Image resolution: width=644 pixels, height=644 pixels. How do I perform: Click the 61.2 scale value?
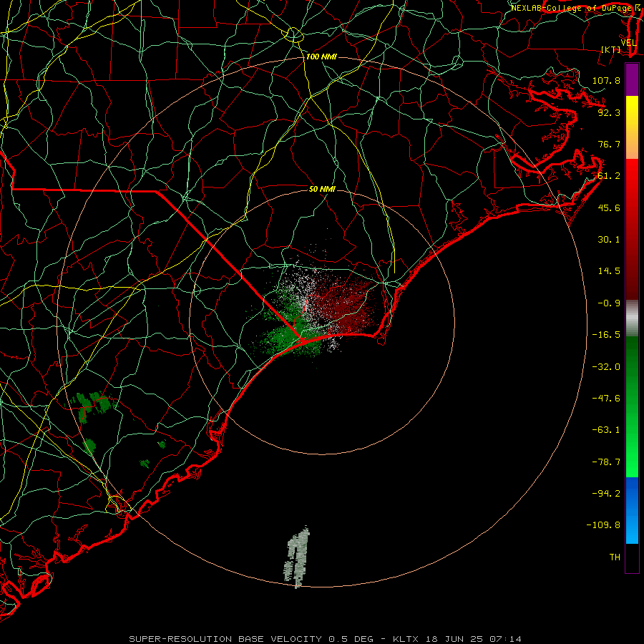pyautogui.click(x=609, y=176)
